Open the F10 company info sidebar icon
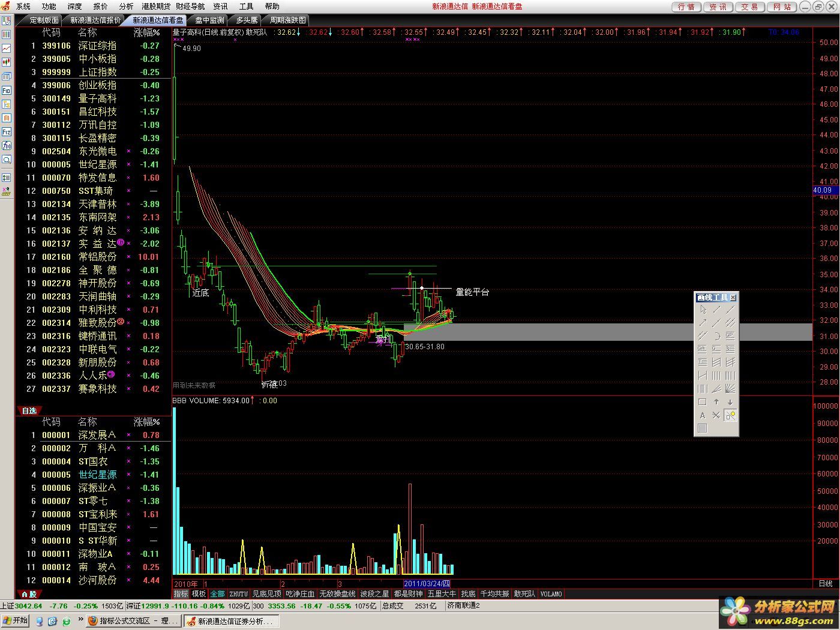Viewport: 840px width, 630px height. pyautogui.click(x=6, y=90)
